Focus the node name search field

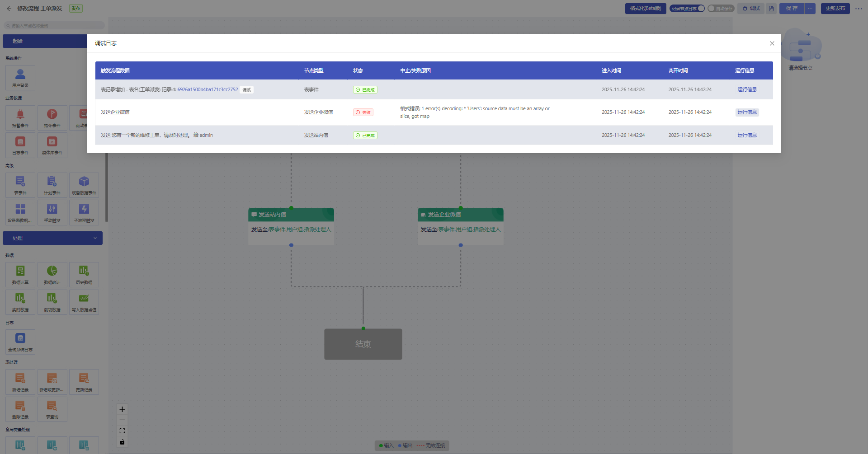click(54, 26)
